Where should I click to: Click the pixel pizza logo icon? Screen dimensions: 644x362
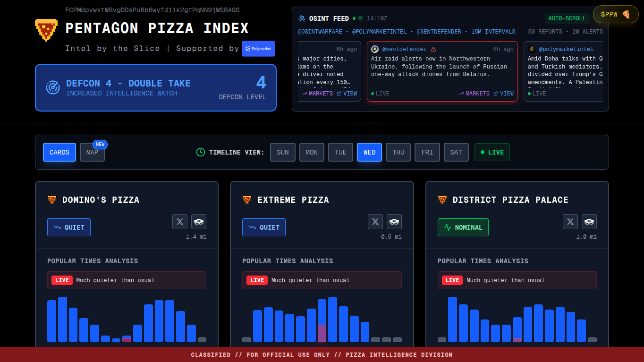point(46,30)
